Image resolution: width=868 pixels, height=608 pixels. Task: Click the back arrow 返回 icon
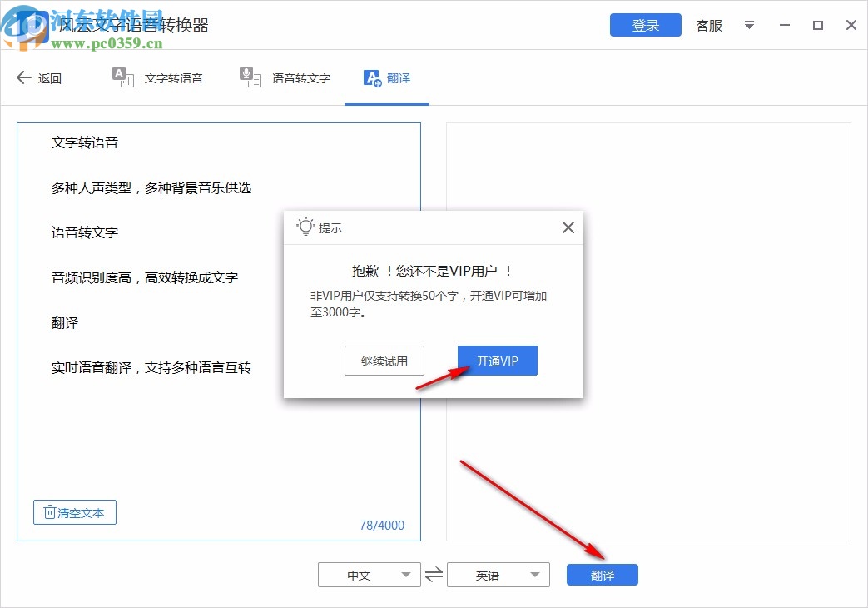(22, 77)
